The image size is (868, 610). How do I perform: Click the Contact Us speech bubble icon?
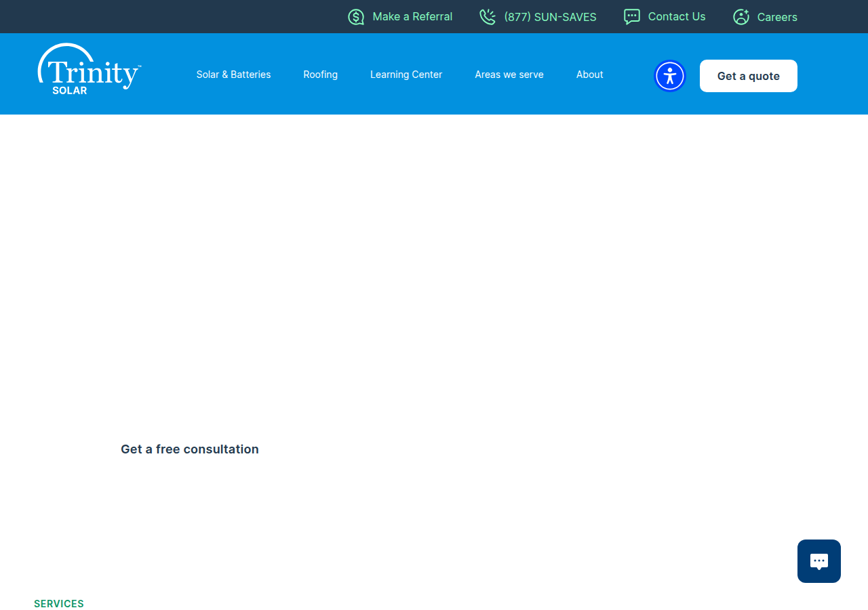pos(632,17)
